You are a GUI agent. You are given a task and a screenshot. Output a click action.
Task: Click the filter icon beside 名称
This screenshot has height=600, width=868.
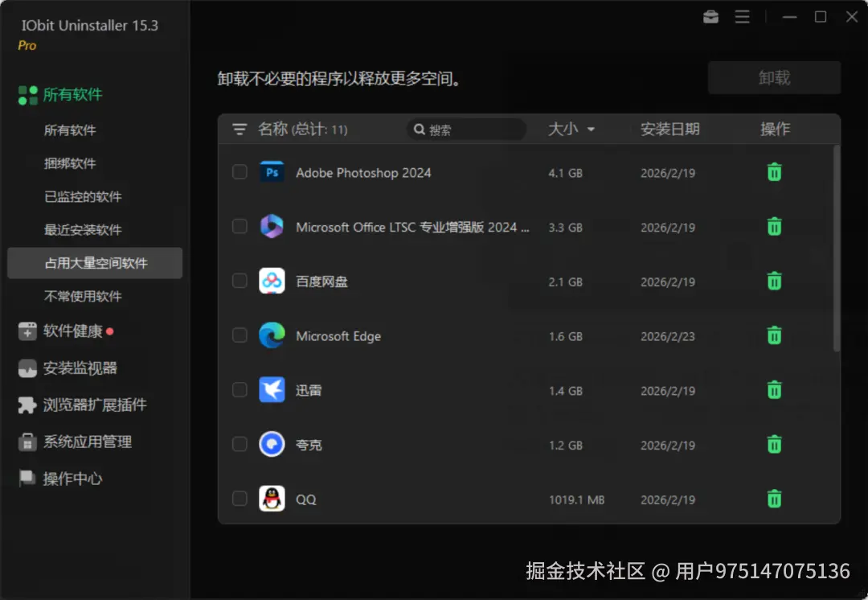240,129
